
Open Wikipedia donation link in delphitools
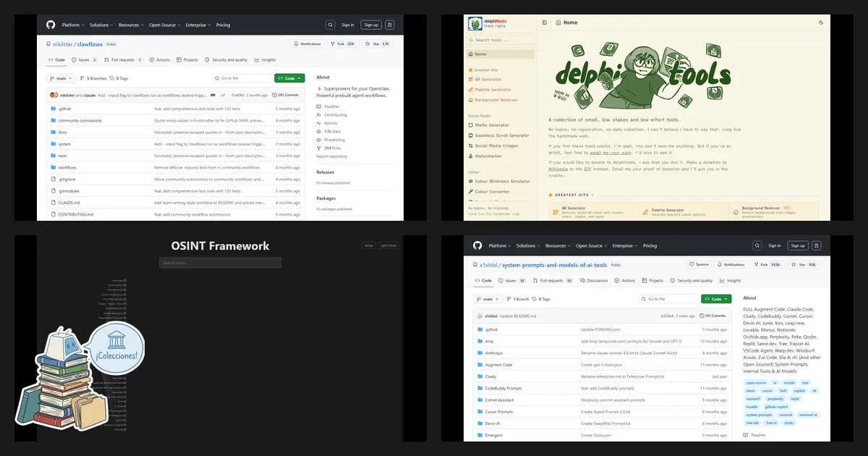pos(559,169)
